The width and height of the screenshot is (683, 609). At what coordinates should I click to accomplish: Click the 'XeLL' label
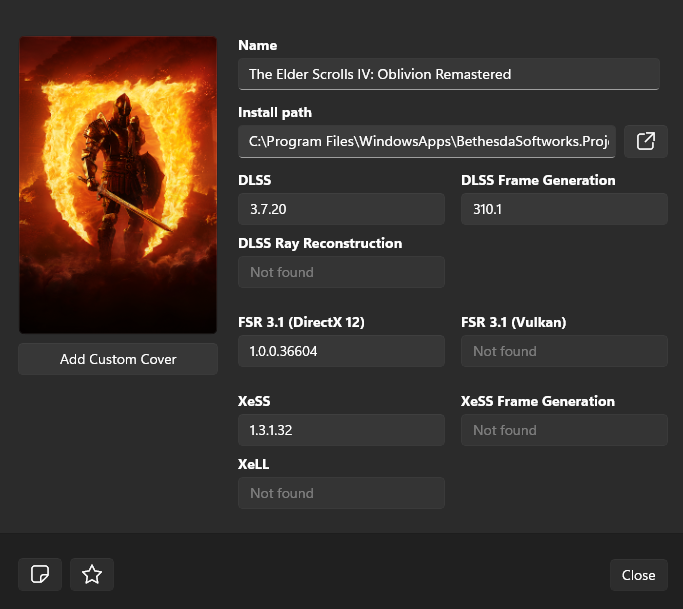tap(254, 464)
